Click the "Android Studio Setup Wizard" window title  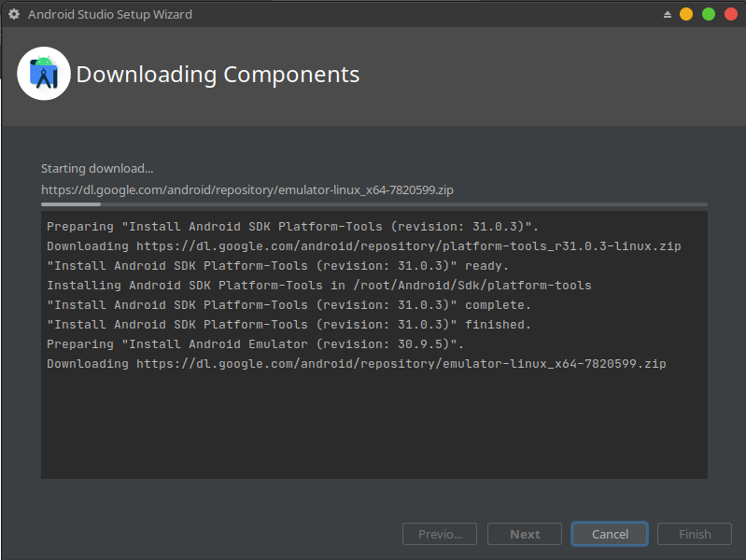pos(110,15)
